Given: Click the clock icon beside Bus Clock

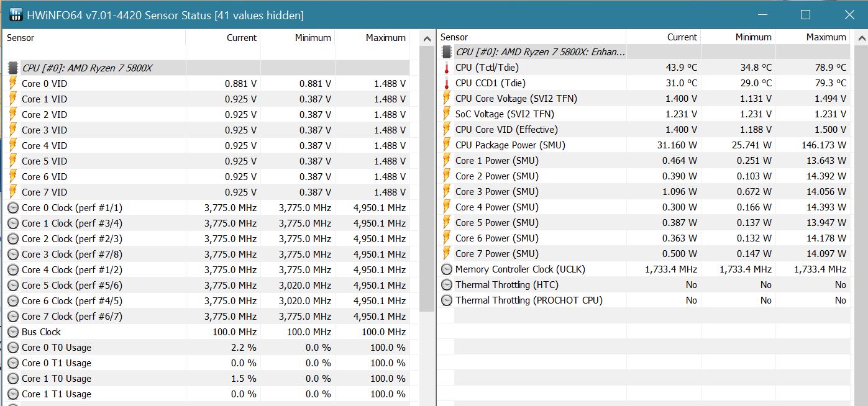Looking at the screenshot, I should 12,332.
